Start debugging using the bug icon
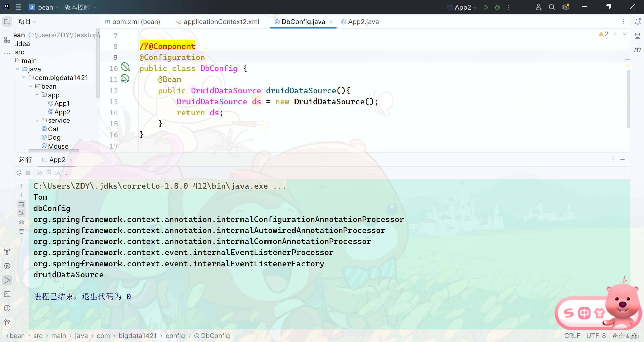644x342 pixels. (x=497, y=7)
